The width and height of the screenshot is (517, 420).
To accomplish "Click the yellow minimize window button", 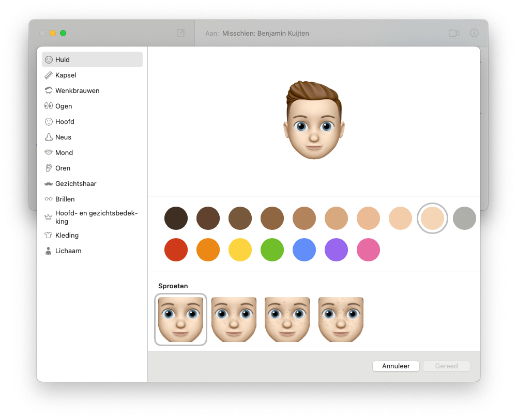I will coord(53,33).
